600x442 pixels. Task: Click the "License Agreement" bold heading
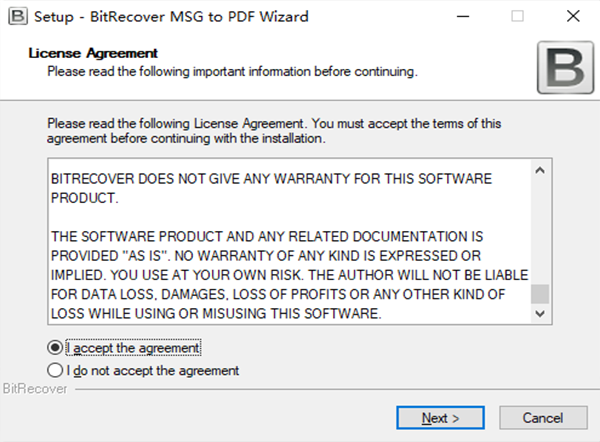[x=93, y=53]
